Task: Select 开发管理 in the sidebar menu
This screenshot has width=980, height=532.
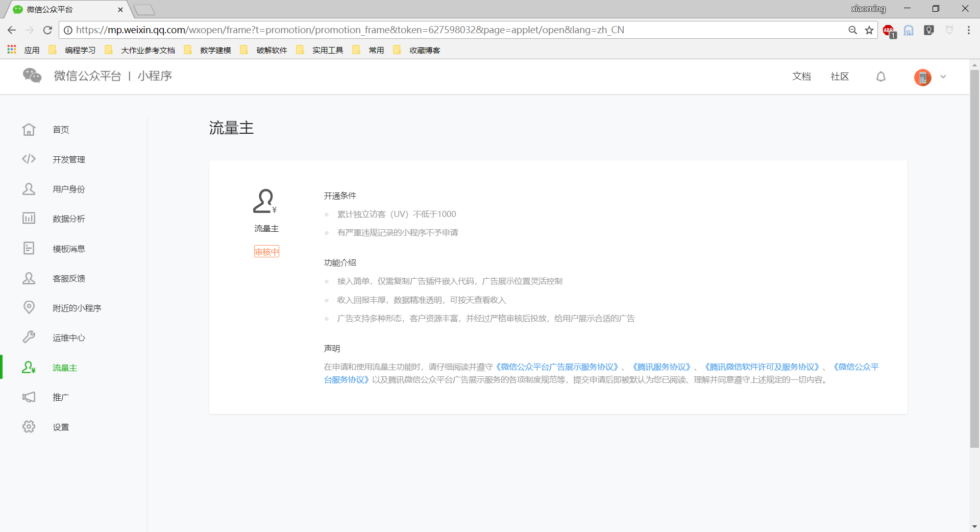Action: tap(69, 159)
